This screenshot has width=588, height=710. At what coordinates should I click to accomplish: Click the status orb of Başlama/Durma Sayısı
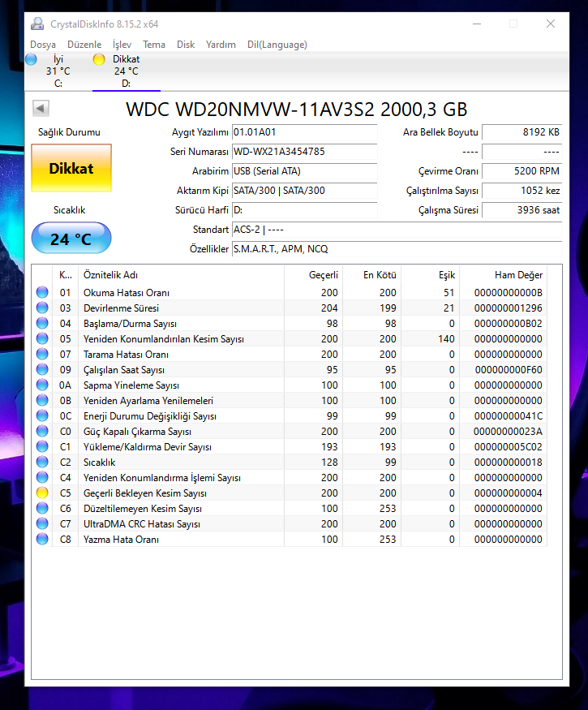[42, 323]
